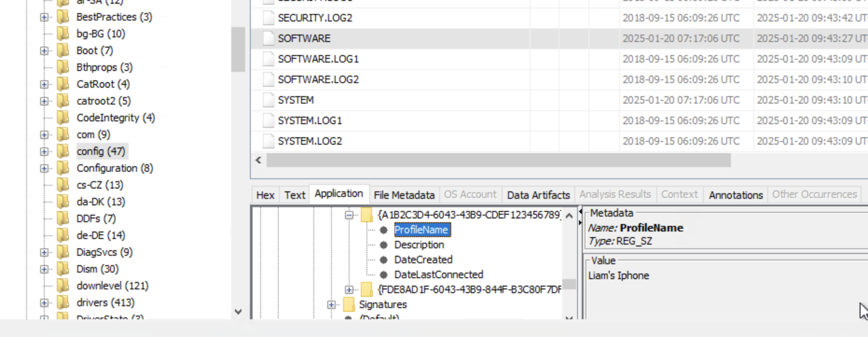
Task: Collapse the {A1B2C3D4 registry key
Action: [x=349, y=215]
